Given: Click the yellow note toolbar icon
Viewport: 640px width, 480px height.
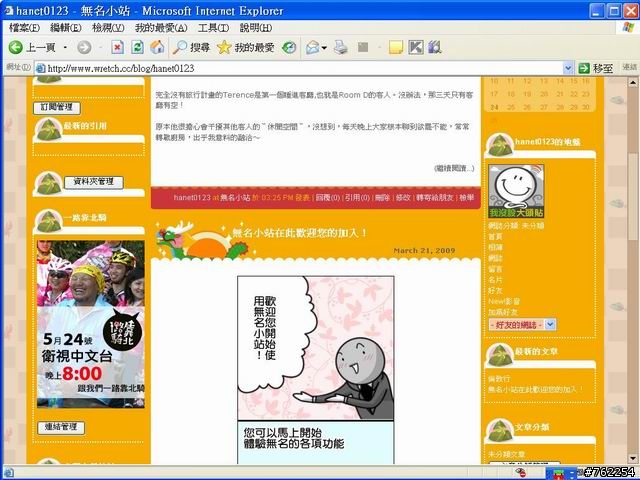Looking at the screenshot, I should tap(396, 48).
